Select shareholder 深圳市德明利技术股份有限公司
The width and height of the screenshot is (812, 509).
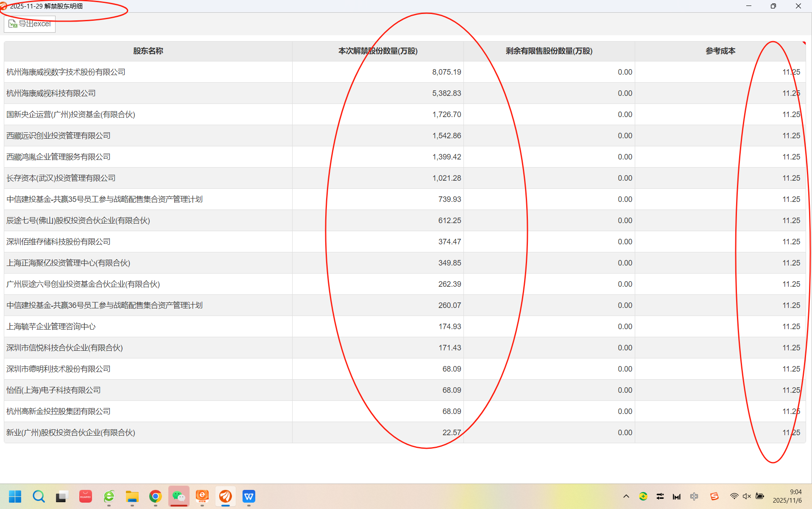pos(59,369)
